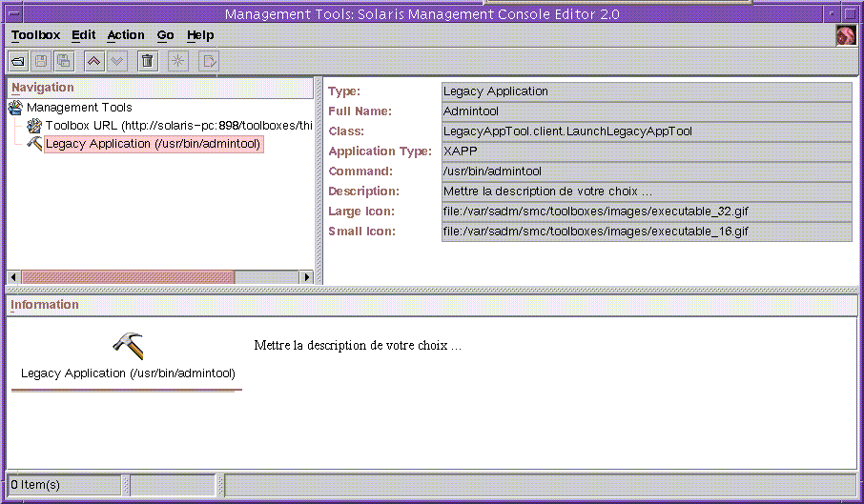Click the animated globe icon at top right

[x=846, y=36]
